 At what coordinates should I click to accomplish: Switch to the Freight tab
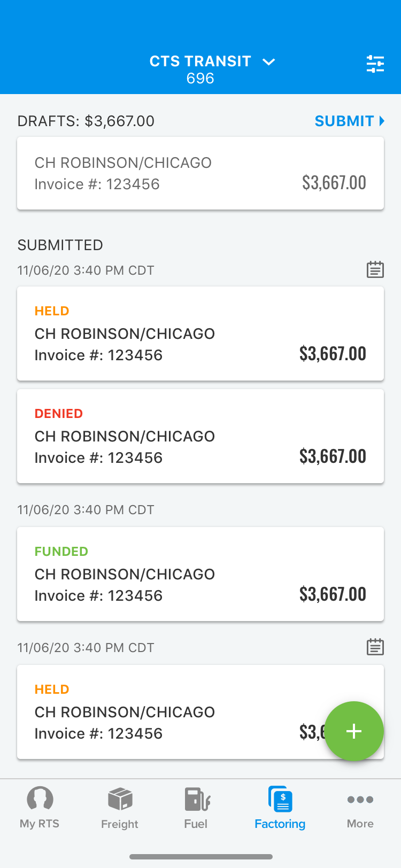tap(120, 807)
